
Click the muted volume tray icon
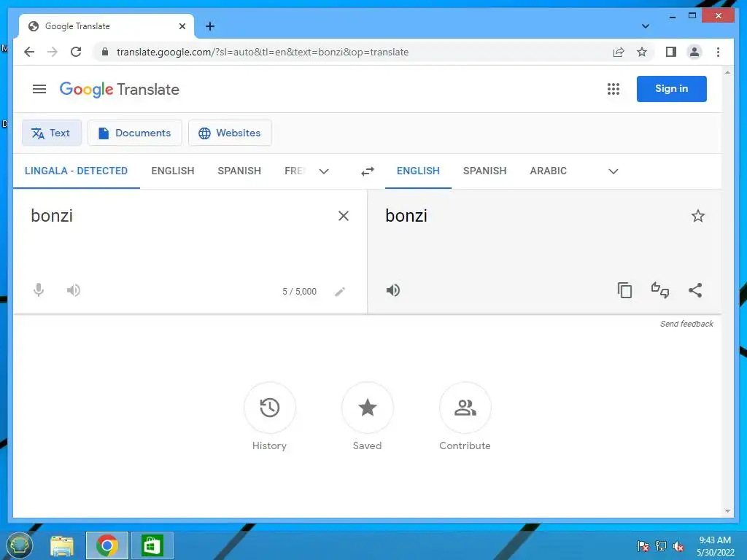click(x=678, y=546)
